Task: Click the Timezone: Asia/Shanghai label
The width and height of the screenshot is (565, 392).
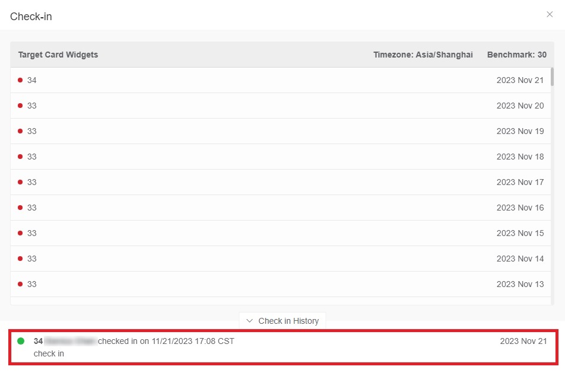Action: pyautogui.click(x=423, y=55)
